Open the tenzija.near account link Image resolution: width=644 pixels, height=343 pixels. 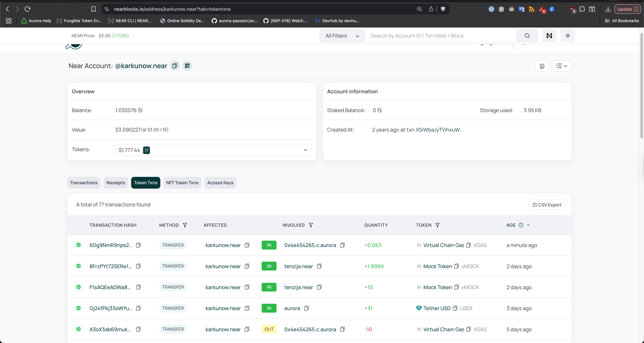(x=298, y=266)
